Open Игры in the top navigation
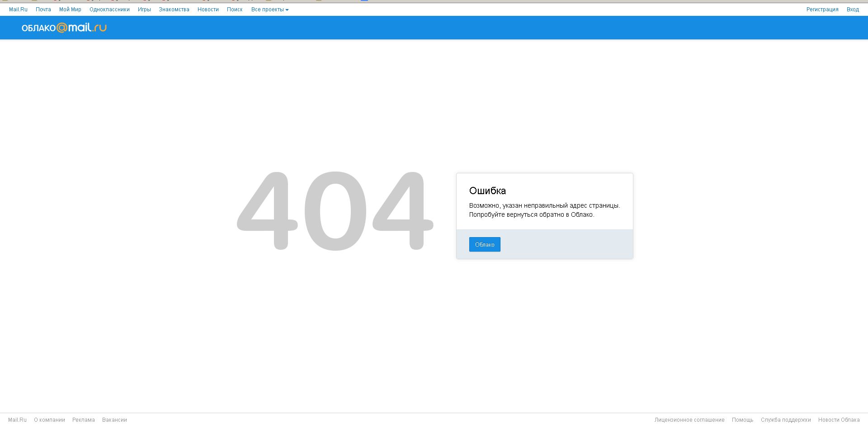Screen dimensions: 868x424 [x=144, y=10]
